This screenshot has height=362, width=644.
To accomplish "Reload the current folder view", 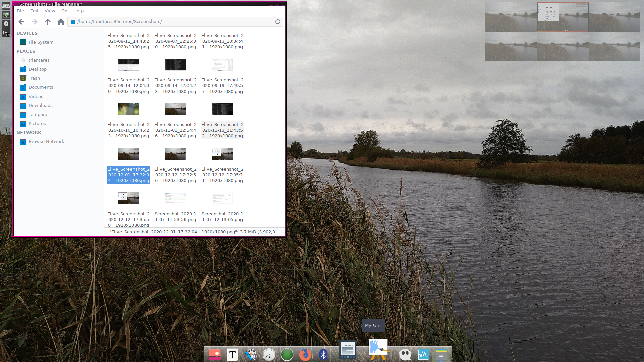I will [278, 21].
